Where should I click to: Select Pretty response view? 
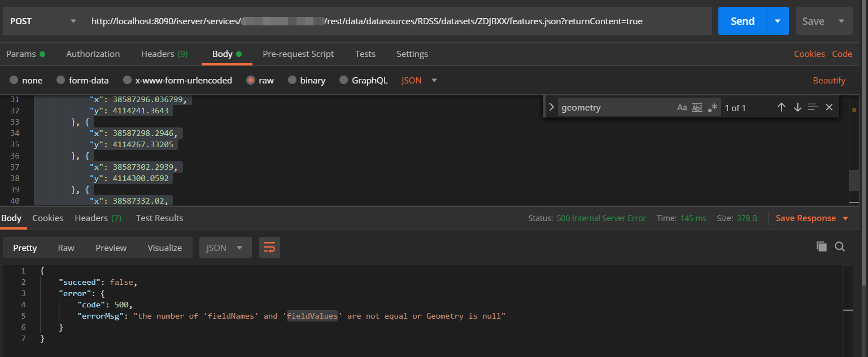tap(25, 248)
